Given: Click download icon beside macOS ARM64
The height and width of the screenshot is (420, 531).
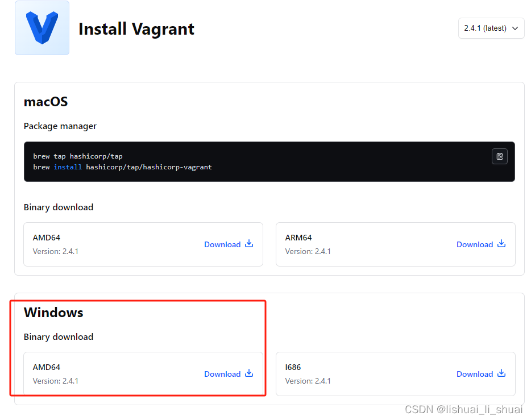Looking at the screenshot, I should (x=501, y=244).
